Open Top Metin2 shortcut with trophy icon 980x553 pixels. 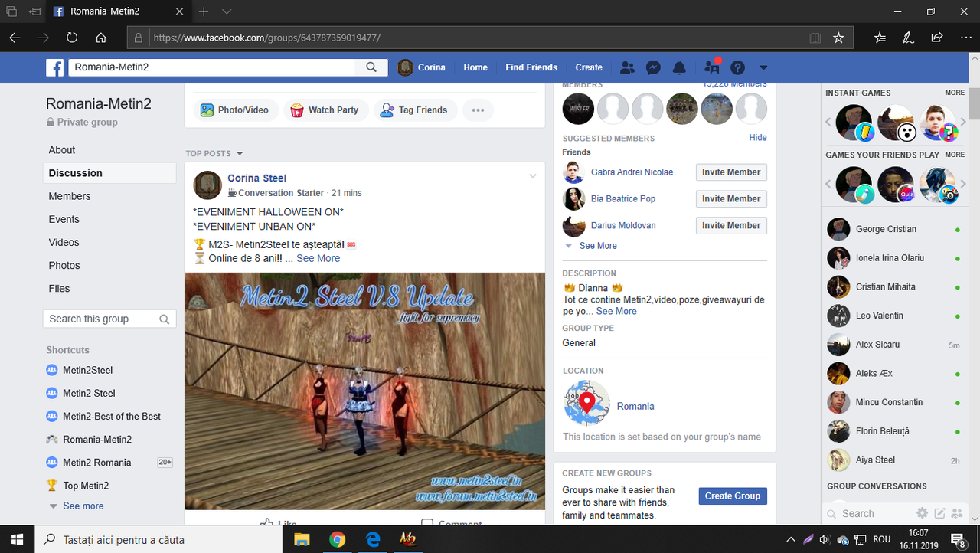click(86, 485)
